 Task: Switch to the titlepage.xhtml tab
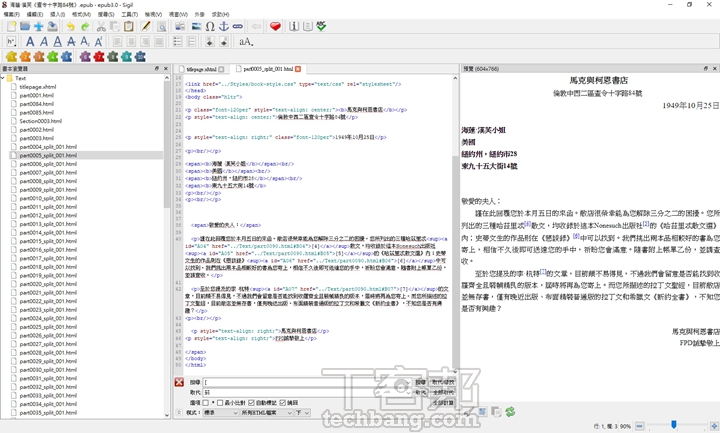(x=201, y=69)
